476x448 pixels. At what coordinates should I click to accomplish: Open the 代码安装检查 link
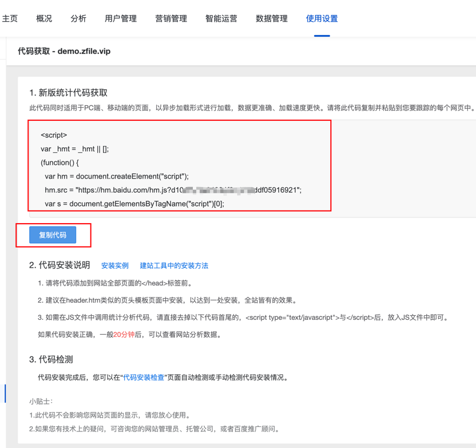coord(144,378)
